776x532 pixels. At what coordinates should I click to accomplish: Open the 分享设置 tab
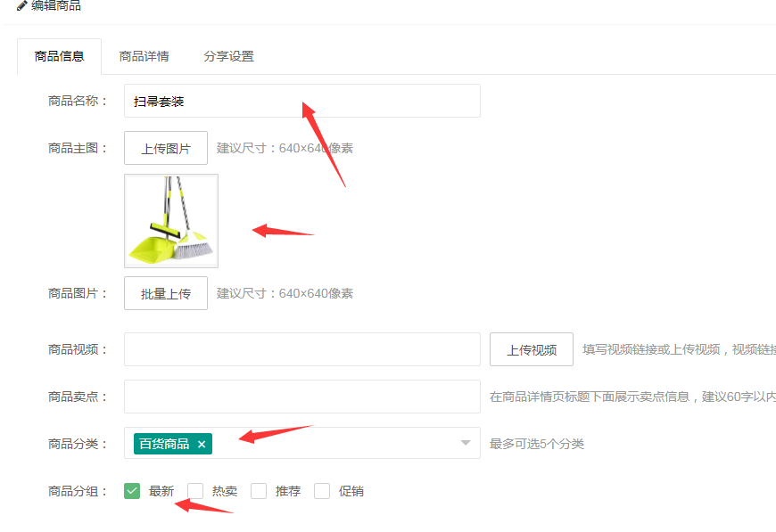(x=228, y=56)
